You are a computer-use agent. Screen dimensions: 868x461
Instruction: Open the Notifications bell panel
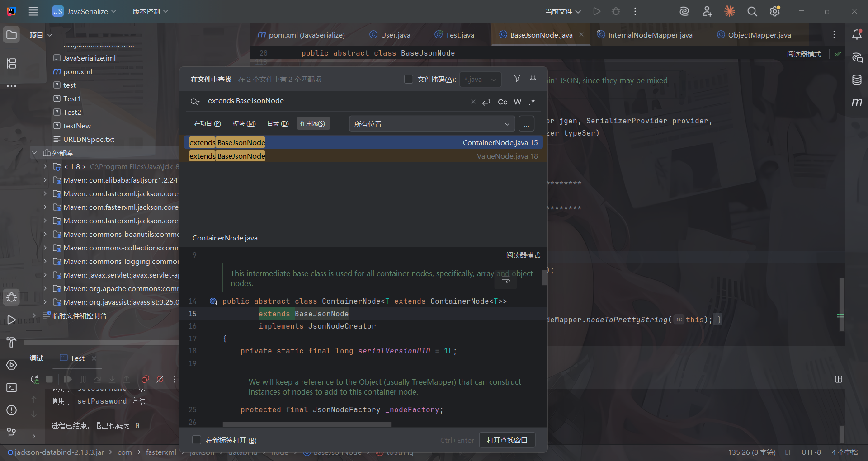(857, 35)
